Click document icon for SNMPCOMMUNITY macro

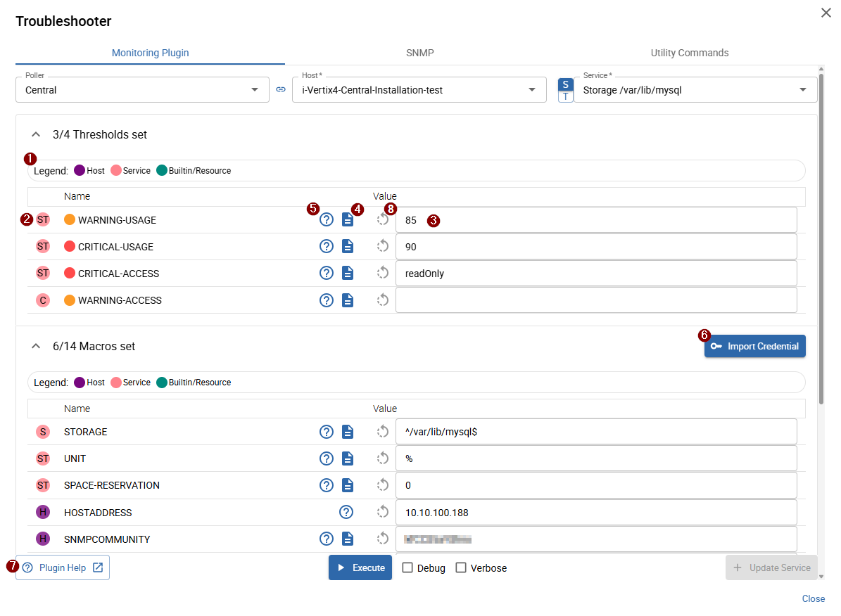(348, 539)
